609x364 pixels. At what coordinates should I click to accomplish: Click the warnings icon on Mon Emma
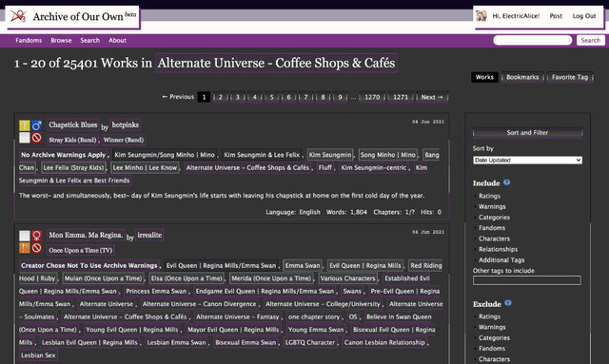pyautogui.click(x=25, y=248)
